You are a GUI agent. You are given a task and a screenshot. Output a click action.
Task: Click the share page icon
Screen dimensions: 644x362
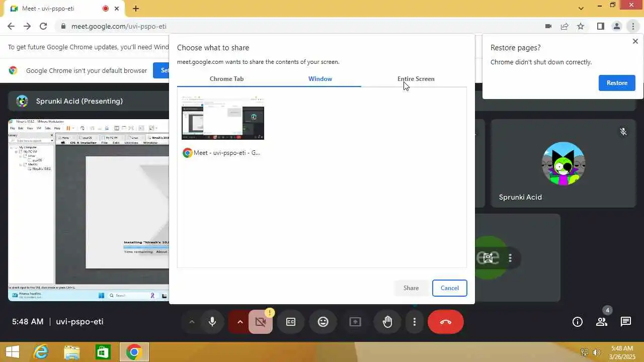point(565,26)
